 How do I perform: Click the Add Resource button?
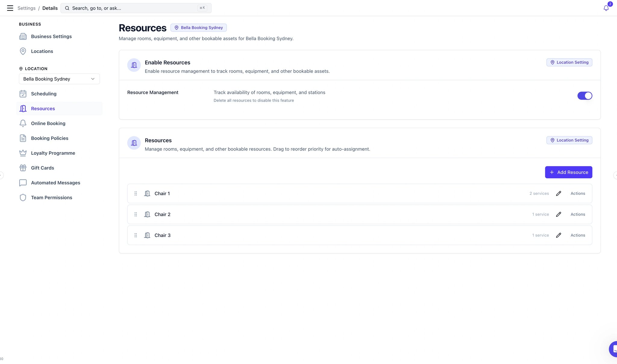[x=568, y=172]
